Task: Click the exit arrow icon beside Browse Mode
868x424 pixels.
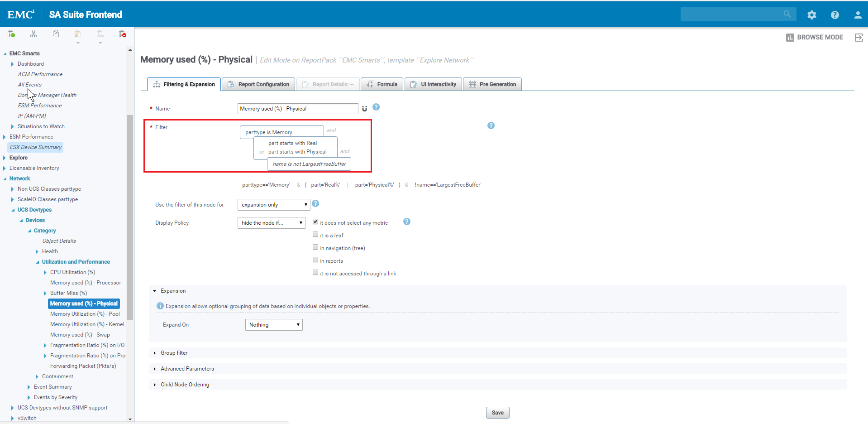Action: (858, 38)
